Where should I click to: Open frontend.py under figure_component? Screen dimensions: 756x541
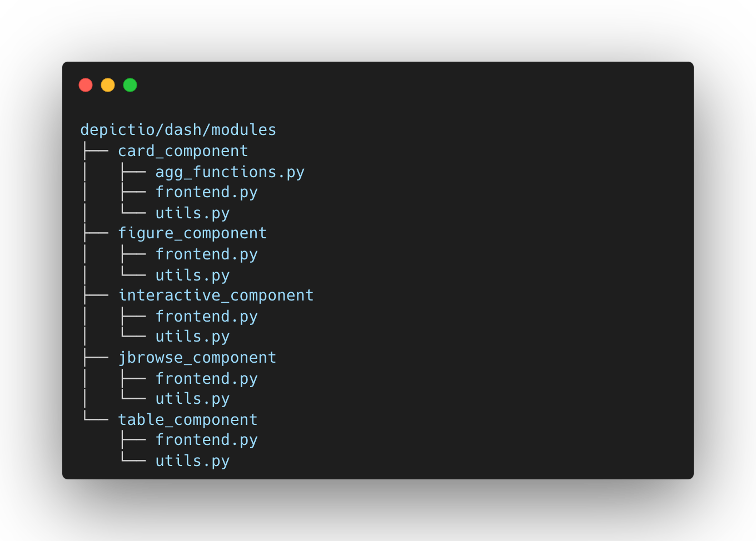[206, 254]
